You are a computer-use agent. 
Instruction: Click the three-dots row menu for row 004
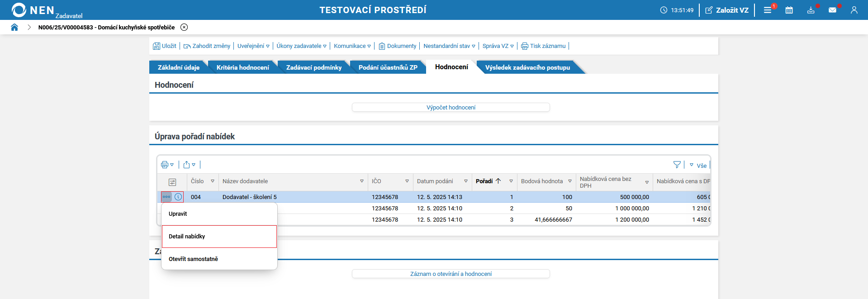[166, 197]
